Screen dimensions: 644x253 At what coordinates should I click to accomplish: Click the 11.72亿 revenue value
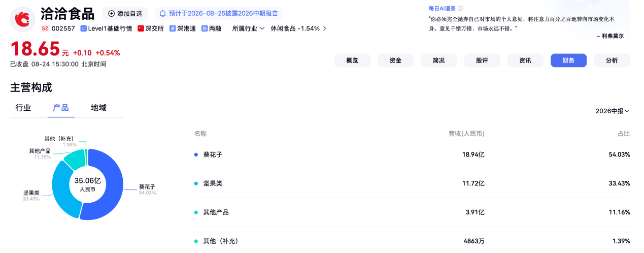point(473,183)
